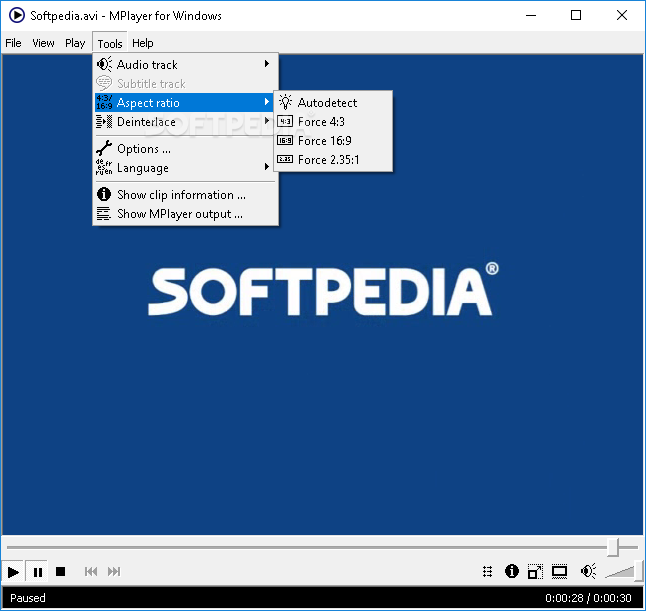
Task: Click the MPlayer app icon in title bar
Action: (17, 15)
